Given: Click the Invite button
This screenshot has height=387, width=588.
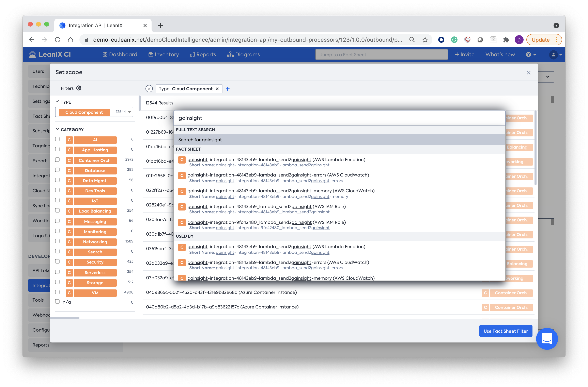Looking at the screenshot, I should (464, 54).
